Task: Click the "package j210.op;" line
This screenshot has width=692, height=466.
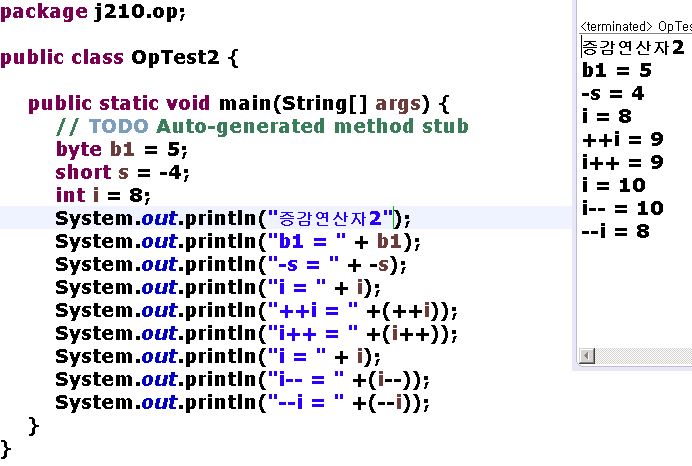Action: click(93, 12)
